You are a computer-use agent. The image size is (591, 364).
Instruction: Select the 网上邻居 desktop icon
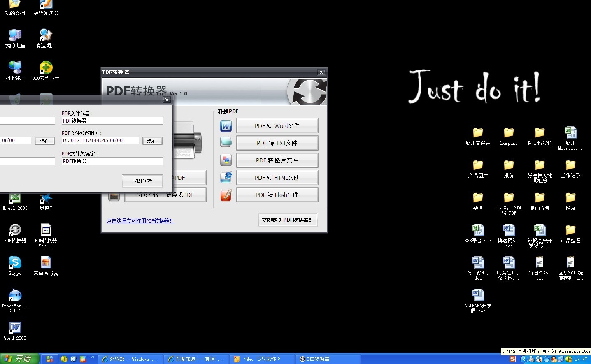pos(15,71)
